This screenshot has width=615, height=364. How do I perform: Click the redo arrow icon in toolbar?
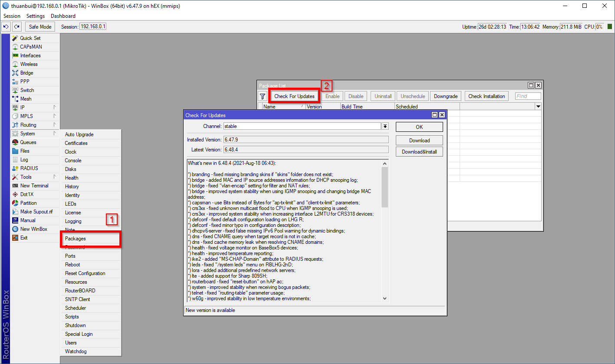coord(16,27)
